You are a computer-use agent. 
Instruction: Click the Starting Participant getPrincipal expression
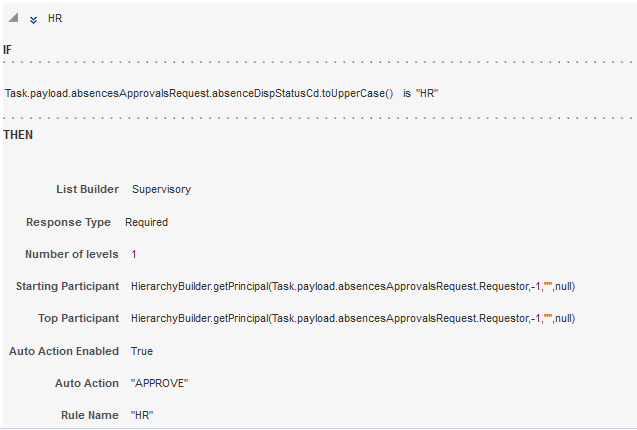[x=353, y=286]
